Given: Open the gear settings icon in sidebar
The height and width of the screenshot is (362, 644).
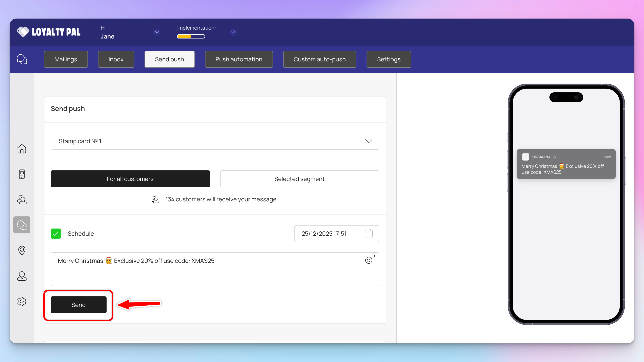Looking at the screenshot, I should tap(22, 301).
